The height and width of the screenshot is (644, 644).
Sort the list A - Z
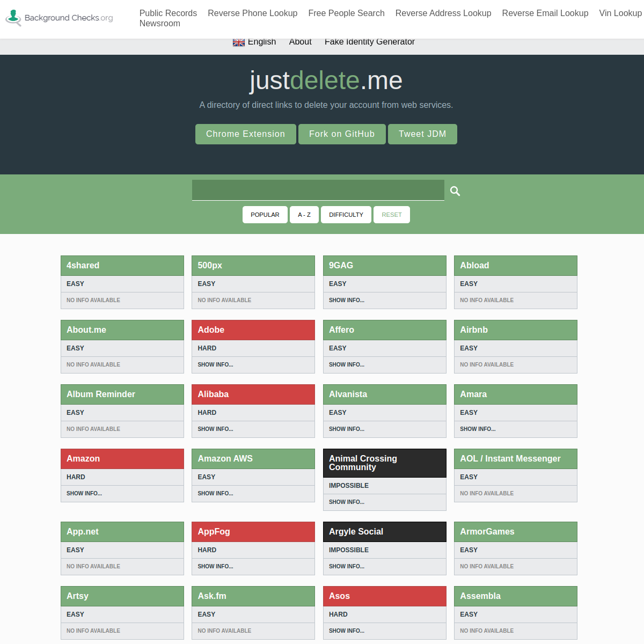click(304, 215)
